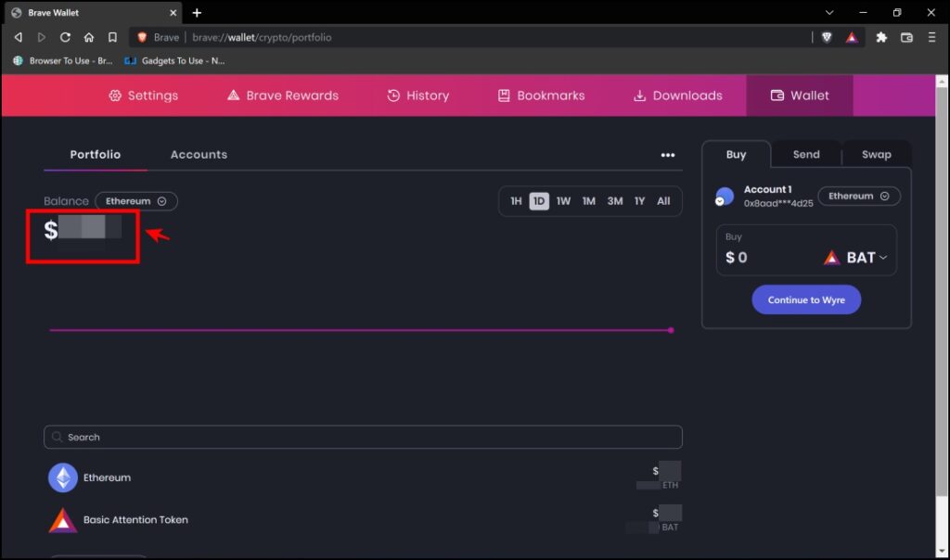Click the Bookmarks icon in navigation

pyautogui.click(x=504, y=95)
